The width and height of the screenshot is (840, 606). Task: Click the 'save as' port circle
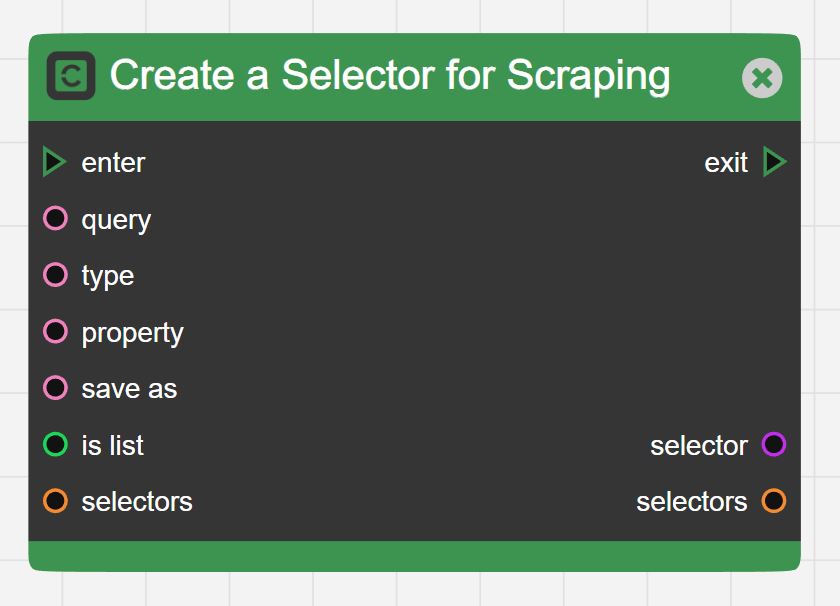55,388
